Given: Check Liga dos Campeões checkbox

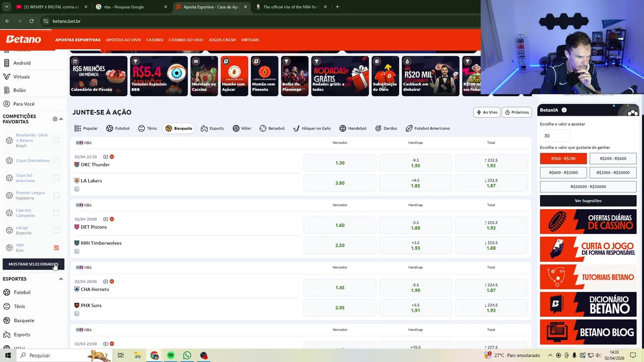Looking at the screenshot, I should [x=56, y=213].
